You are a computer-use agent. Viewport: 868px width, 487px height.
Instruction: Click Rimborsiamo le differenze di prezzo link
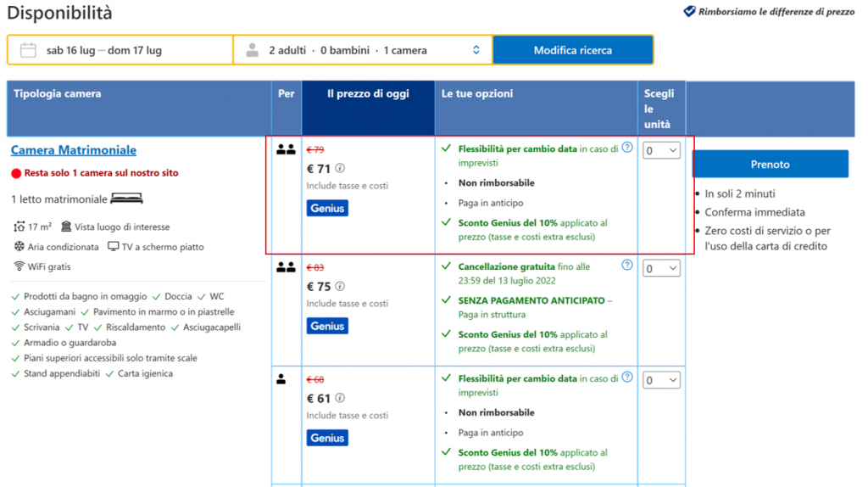(765, 12)
